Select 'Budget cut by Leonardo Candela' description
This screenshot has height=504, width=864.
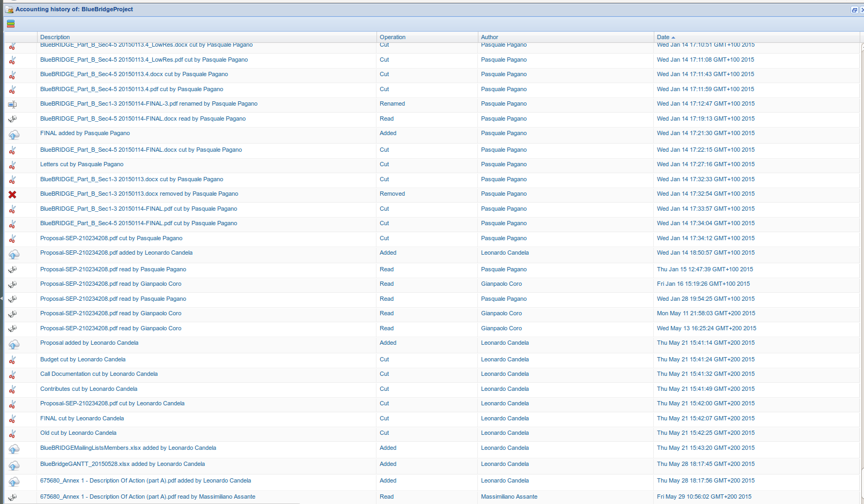click(83, 360)
